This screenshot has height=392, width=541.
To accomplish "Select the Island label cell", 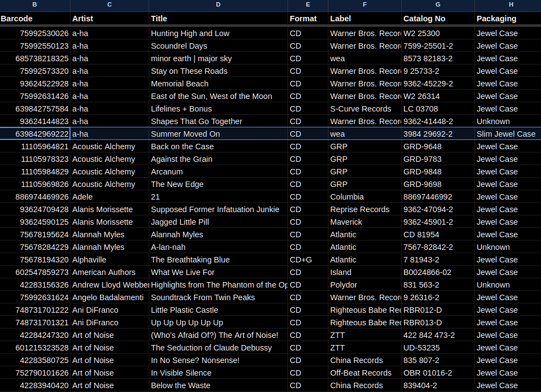I will [x=364, y=273].
